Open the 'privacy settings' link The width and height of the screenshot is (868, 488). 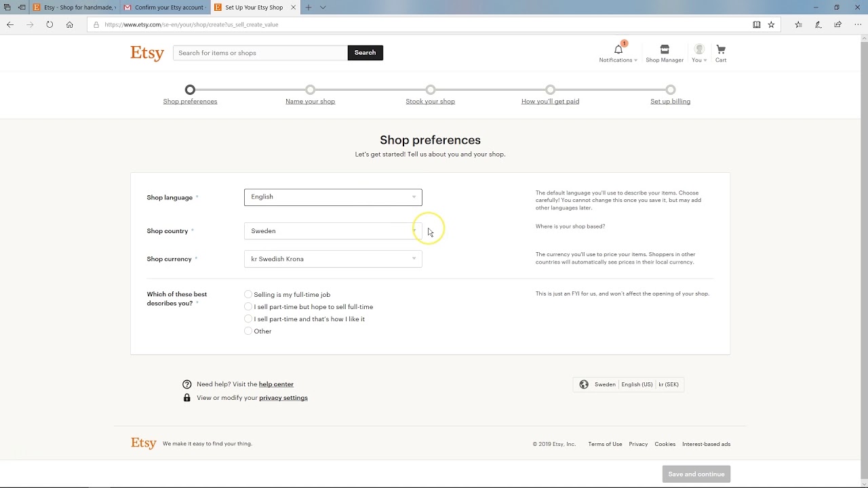[283, 398]
